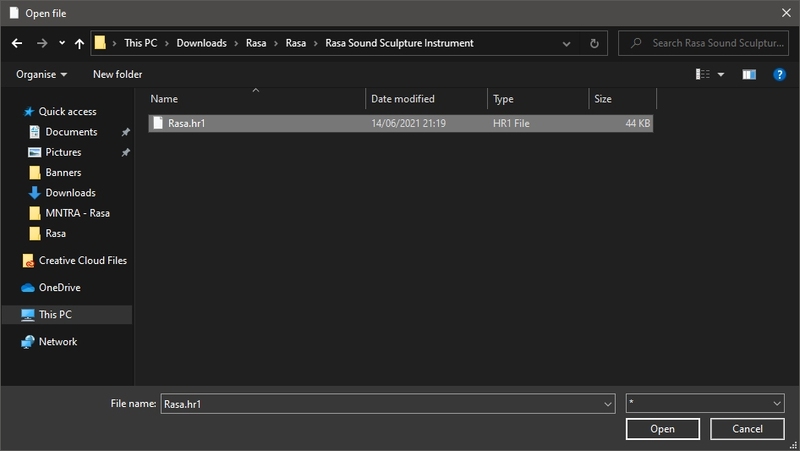800x451 pixels.
Task: Refresh the current folder view
Action: [x=595, y=43]
